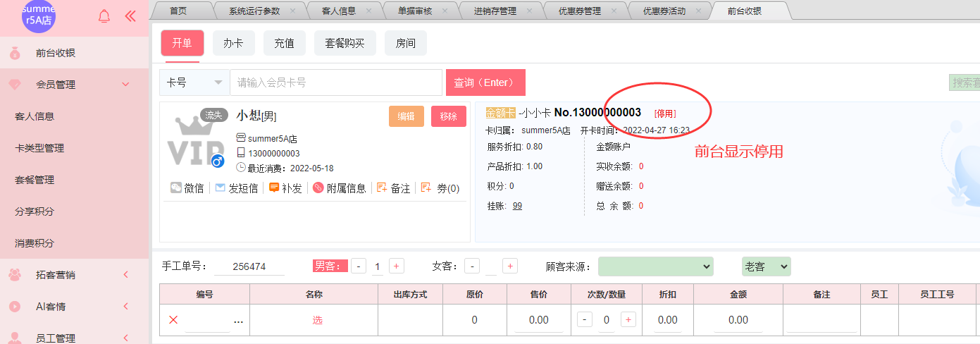Click the 补发 reissue icon
Screen dimensions: 980x344
274,188
